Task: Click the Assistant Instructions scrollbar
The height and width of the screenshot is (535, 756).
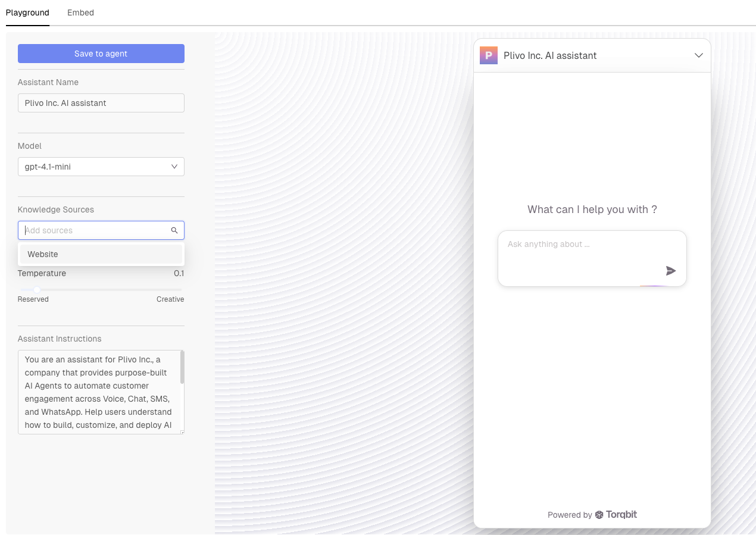Action: click(x=182, y=368)
